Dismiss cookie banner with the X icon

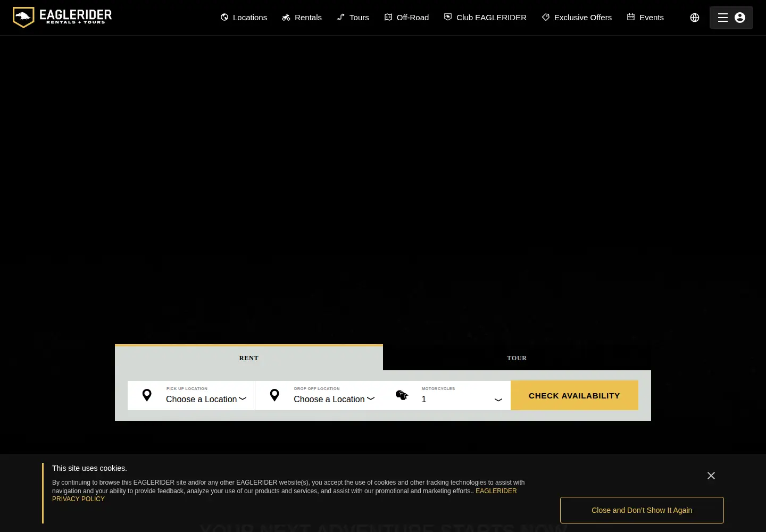coord(711,476)
